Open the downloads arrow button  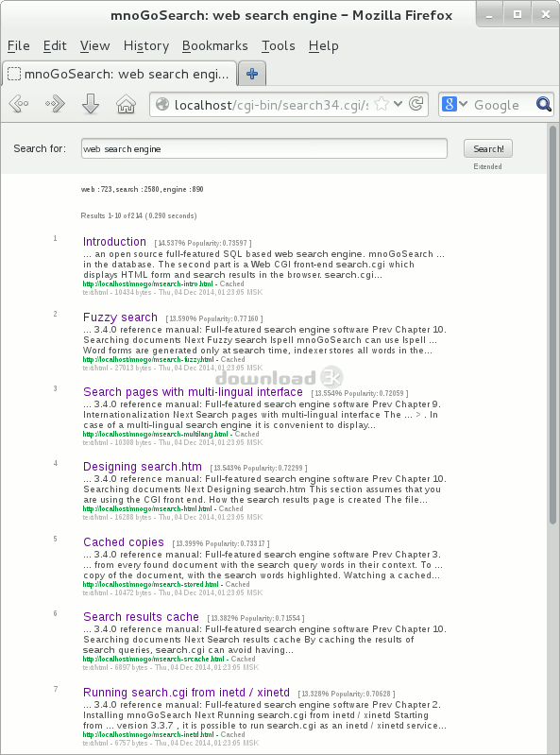[91, 104]
